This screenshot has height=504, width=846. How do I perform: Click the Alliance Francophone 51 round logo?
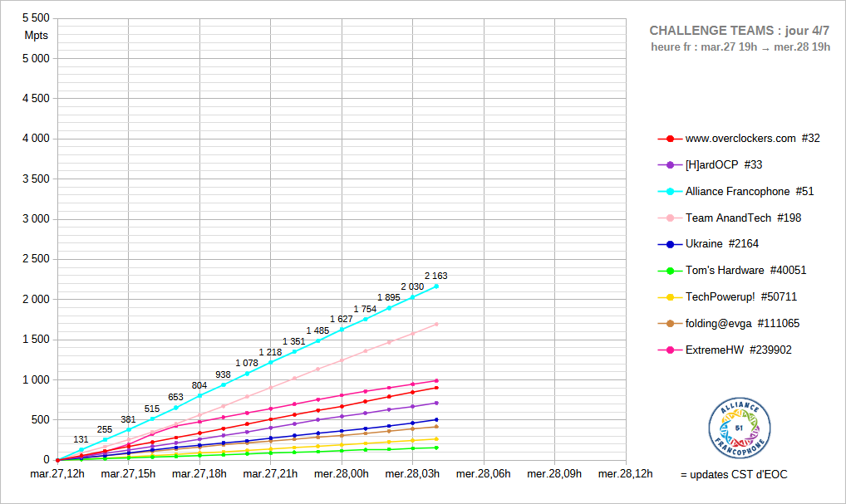(x=740, y=427)
